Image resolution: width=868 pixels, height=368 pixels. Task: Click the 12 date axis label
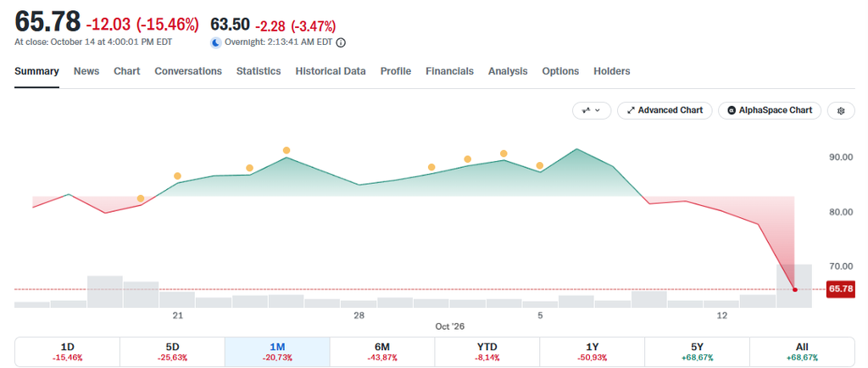(722, 316)
